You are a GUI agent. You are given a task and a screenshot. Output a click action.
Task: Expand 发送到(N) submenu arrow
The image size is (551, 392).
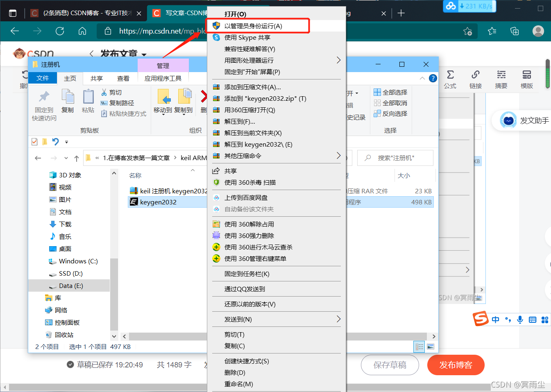point(338,319)
